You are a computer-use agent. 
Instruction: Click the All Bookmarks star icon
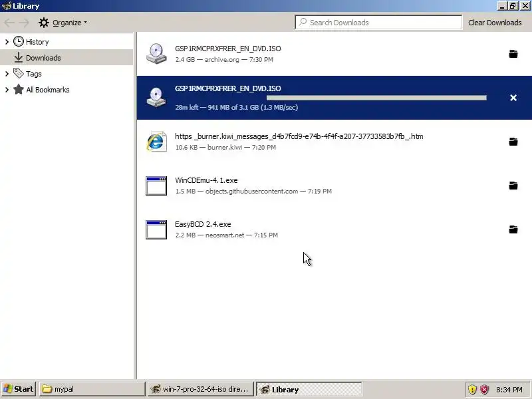click(19, 89)
